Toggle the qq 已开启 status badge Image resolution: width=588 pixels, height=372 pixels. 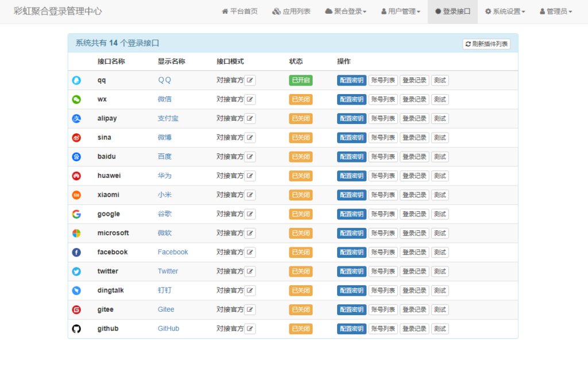[300, 80]
